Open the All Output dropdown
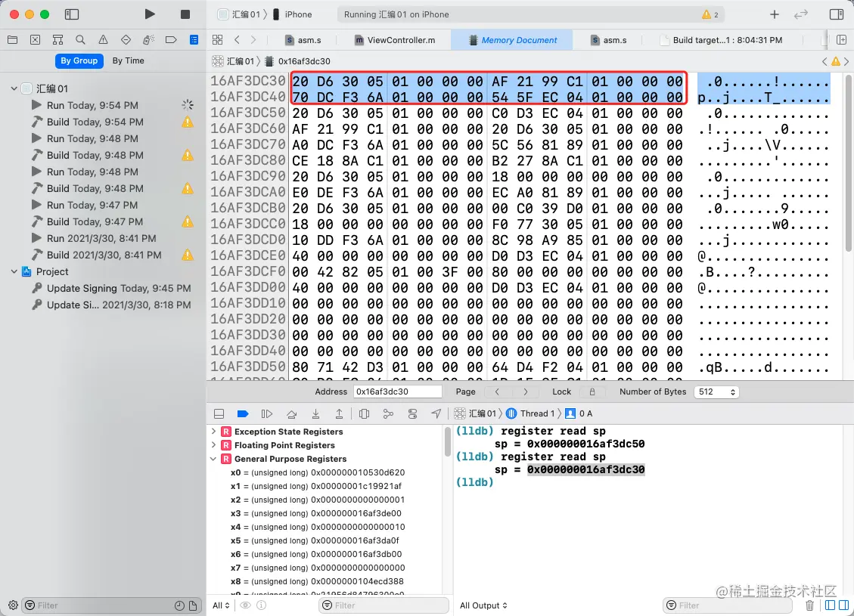854x616 pixels. pos(483,605)
